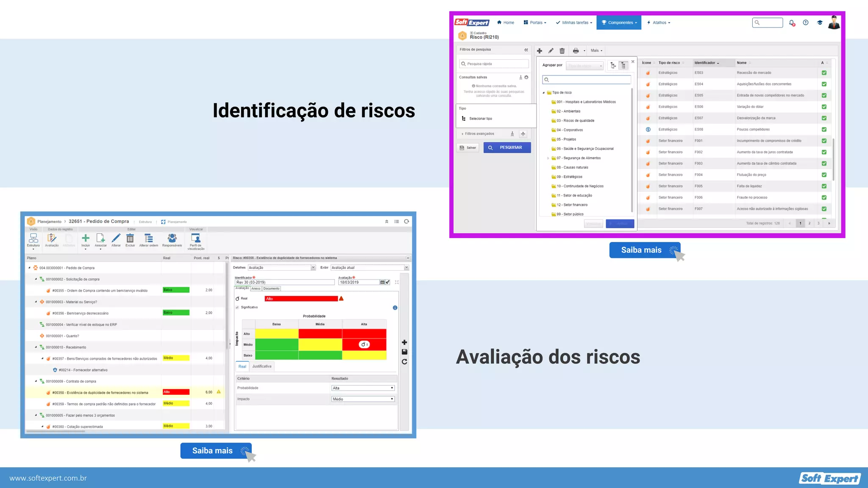The width and height of the screenshot is (868, 488).
Task: Open the Portais menu
Action: click(x=535, y=23)
